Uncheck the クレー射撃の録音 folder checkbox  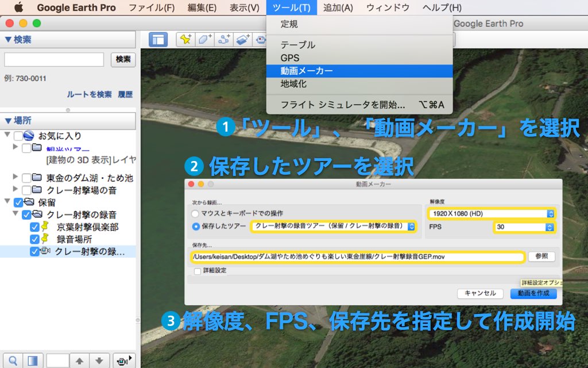point(26,215)
